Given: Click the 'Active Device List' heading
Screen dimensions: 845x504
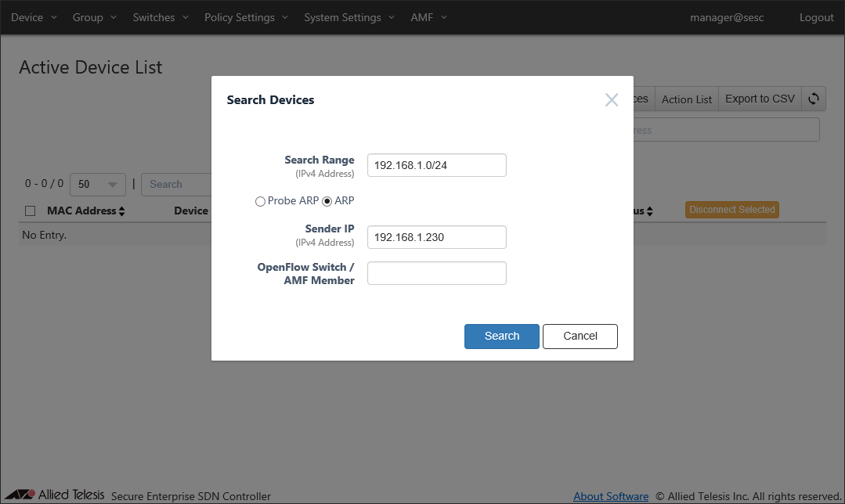Looking at the screenshot, I should point(91,67).
